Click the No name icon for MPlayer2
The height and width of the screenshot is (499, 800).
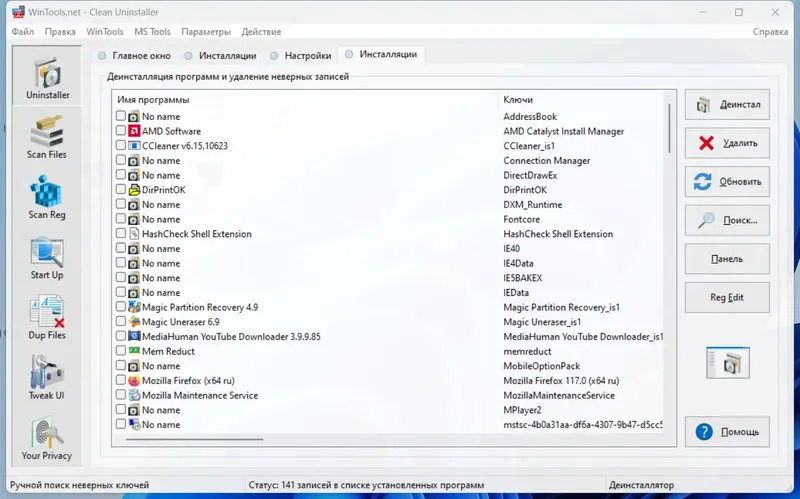coord(134,410)
